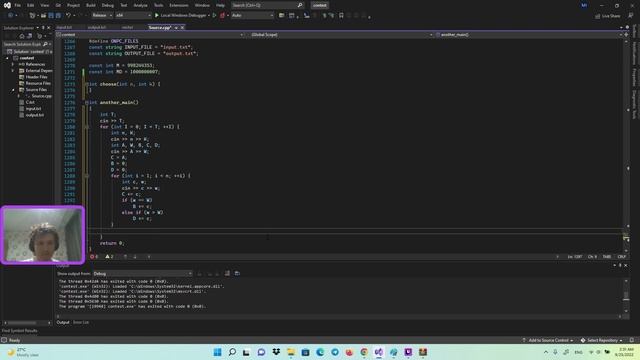Toggle the bookmark toolbar icon
Image resolution: width=640 pixels, height=360 pixels.
click(341, 16)
